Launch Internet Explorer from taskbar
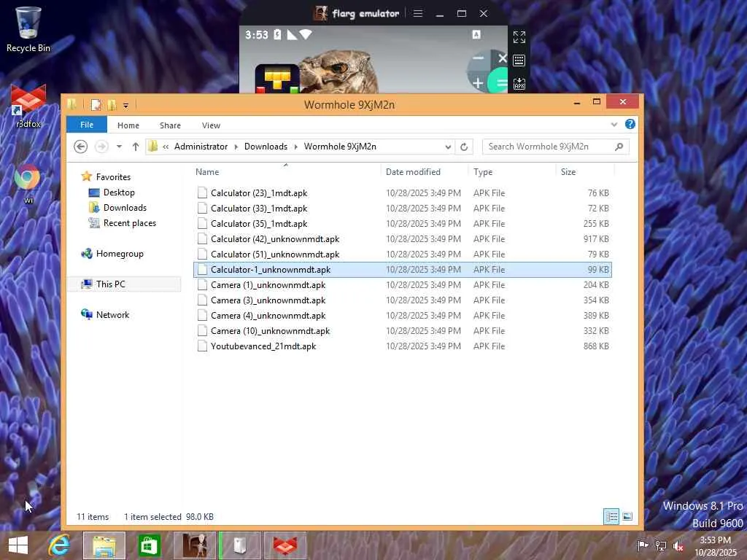This screenshot has width=747, height=560. 60,545
